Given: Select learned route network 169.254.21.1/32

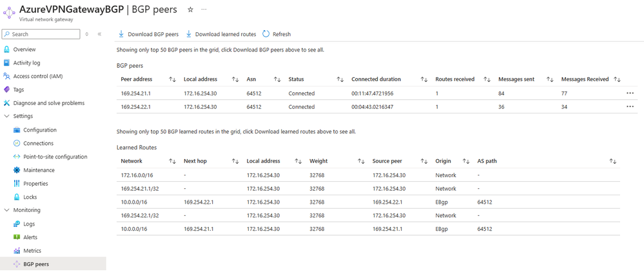Looking at the screenshot, I should click(139, 189).
